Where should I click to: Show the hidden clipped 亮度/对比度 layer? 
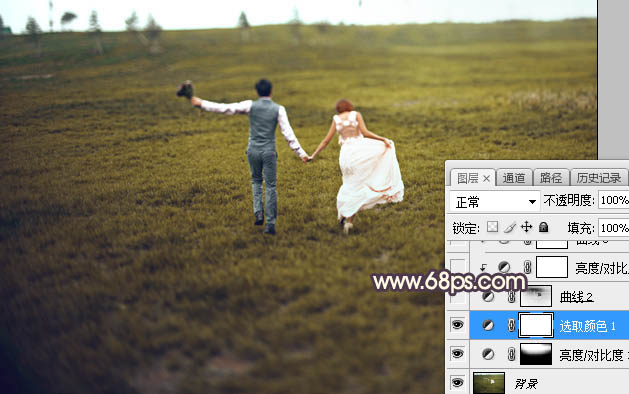pyautogui.click(x=458, y=266)
